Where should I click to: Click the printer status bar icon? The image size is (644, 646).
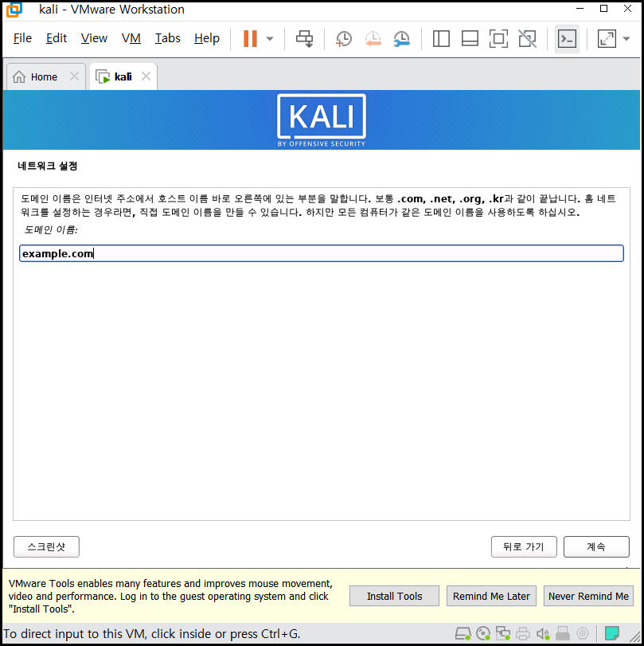pyautogui.click(x=522, y=633)
